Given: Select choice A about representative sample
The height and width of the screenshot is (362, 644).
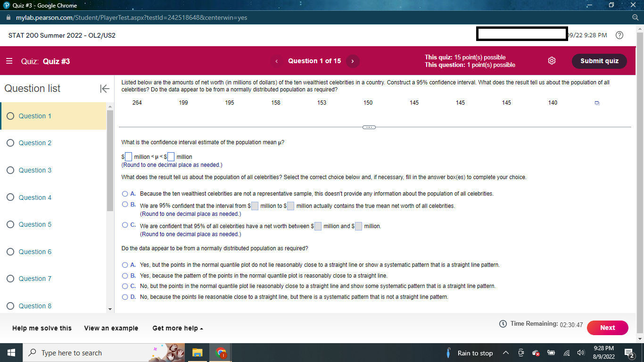Looking at the screenshot, I should pyautogui.click(x=125, y=193).
